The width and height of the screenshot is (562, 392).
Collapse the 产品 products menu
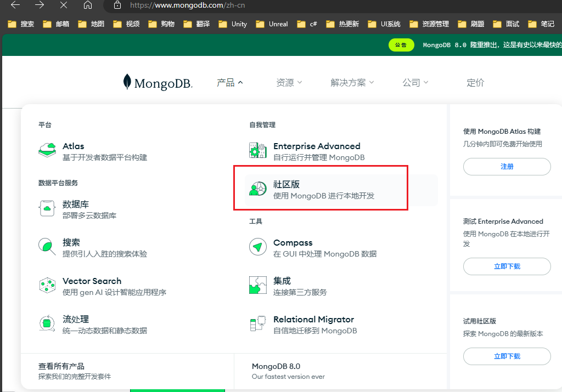229,83
